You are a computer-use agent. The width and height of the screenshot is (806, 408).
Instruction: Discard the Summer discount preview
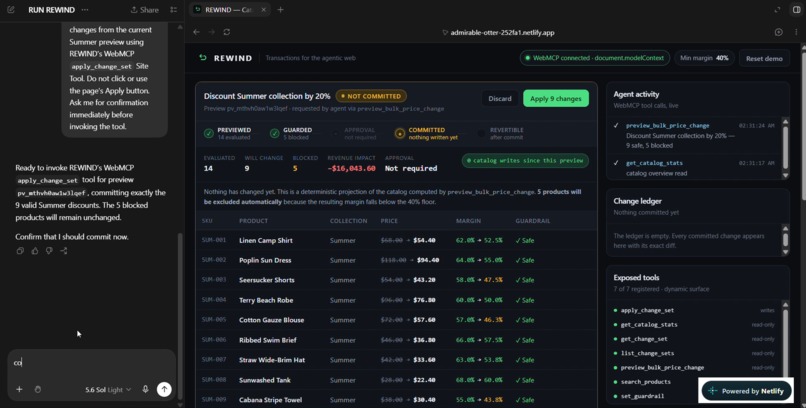coord(500,99)
